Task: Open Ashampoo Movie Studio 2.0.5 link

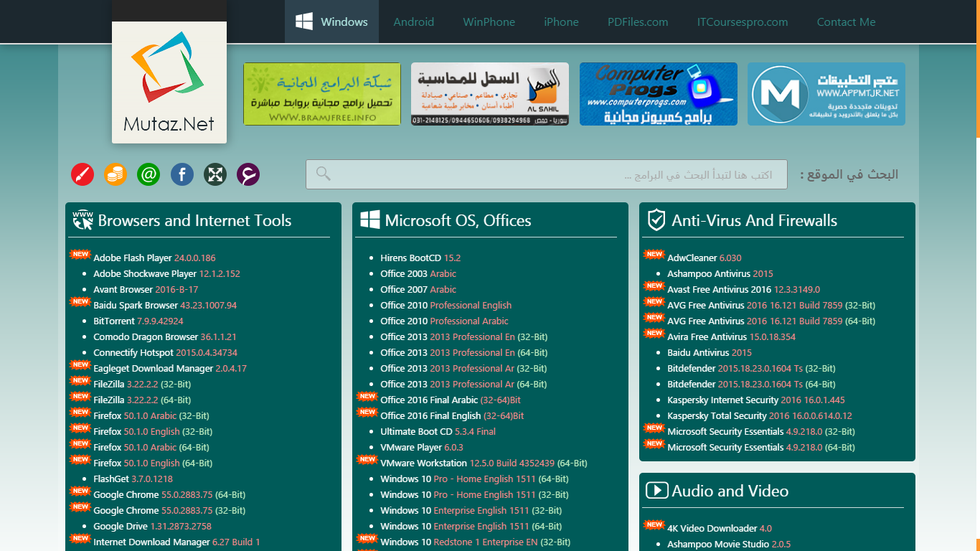Action: [x=729, y=545]
